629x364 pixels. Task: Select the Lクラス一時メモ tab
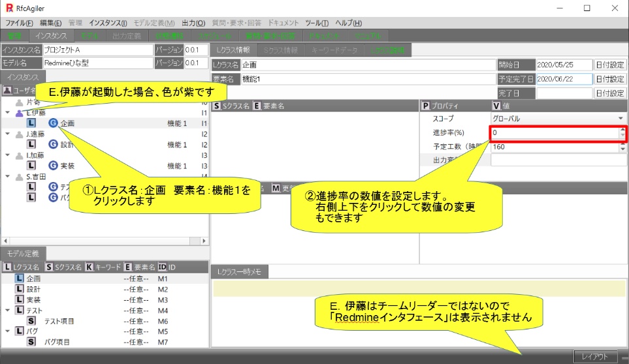[239, 272]
